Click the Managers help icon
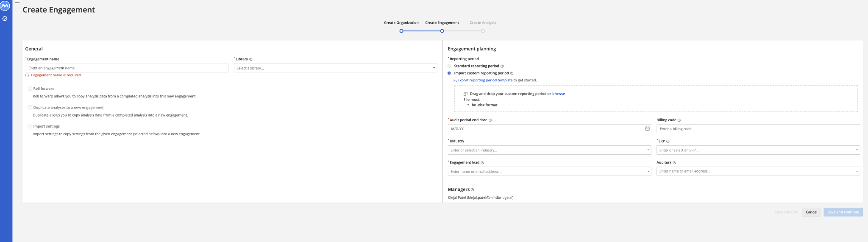 click(x=473, y=190)
